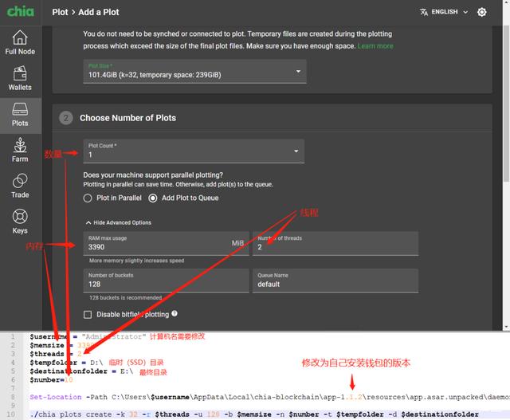Click the Plot breadcrumb link
Image resolution: width=510 pixels, height=420 pixels.
(61, 13)
